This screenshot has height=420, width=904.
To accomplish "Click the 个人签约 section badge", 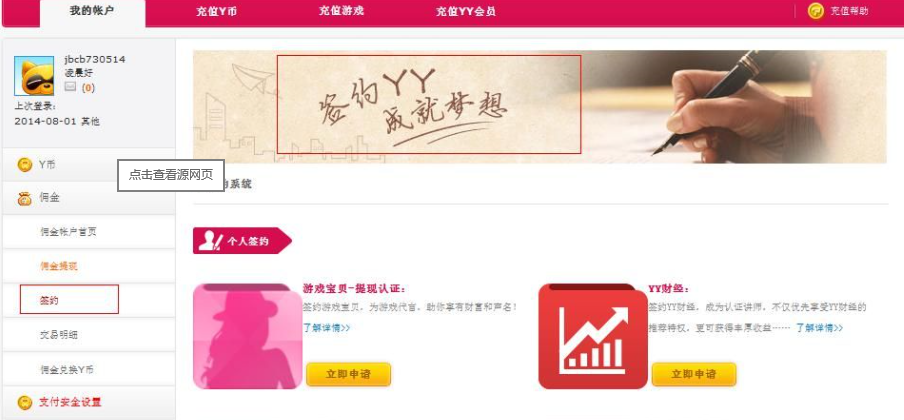I will pyautogui.click(x=242, y=241).
